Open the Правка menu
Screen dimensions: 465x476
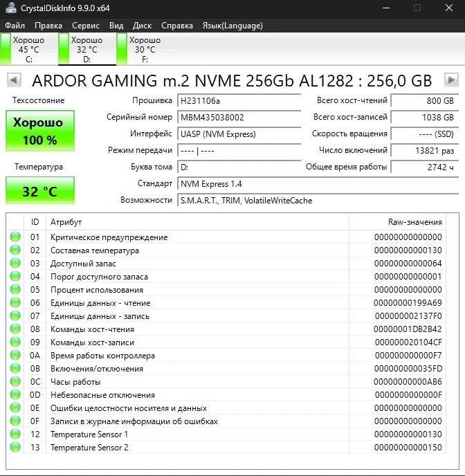pos(48,26)
